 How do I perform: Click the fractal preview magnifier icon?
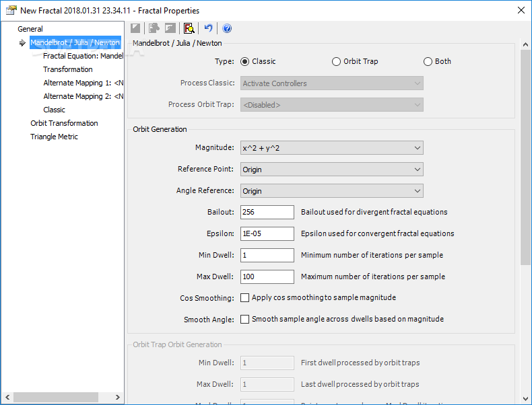[189, 28]
